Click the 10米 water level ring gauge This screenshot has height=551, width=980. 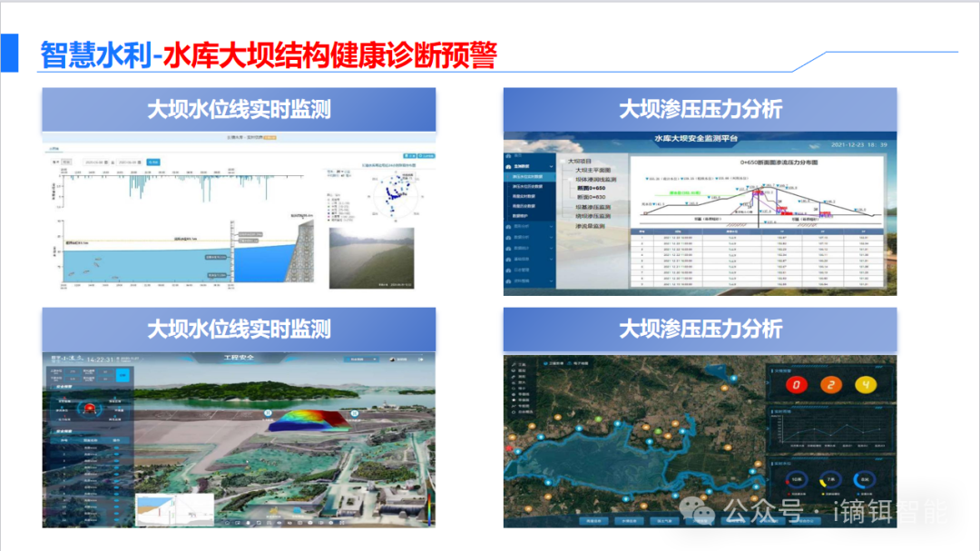coord(797,479)
